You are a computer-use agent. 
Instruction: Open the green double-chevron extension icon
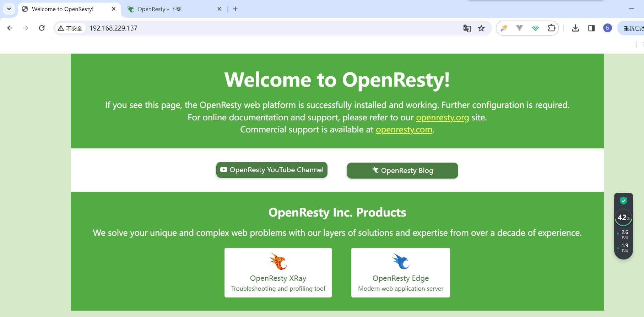[x=535, y=28]
